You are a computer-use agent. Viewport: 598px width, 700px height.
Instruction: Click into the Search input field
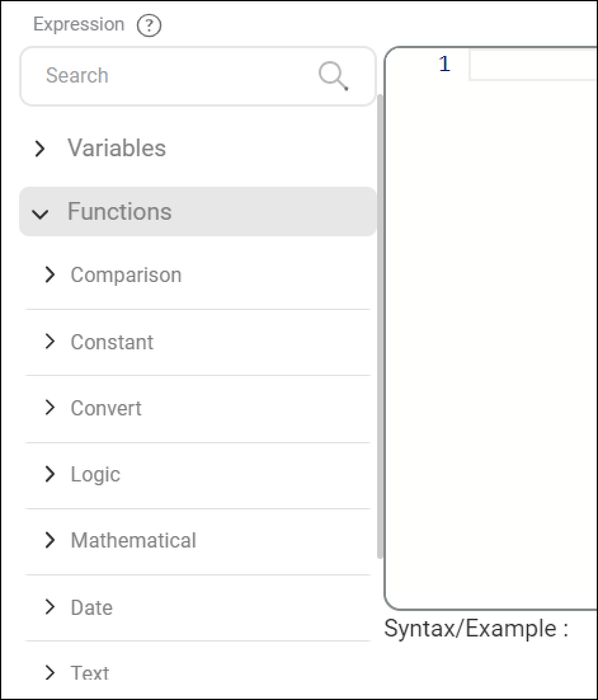pos(198,76)
